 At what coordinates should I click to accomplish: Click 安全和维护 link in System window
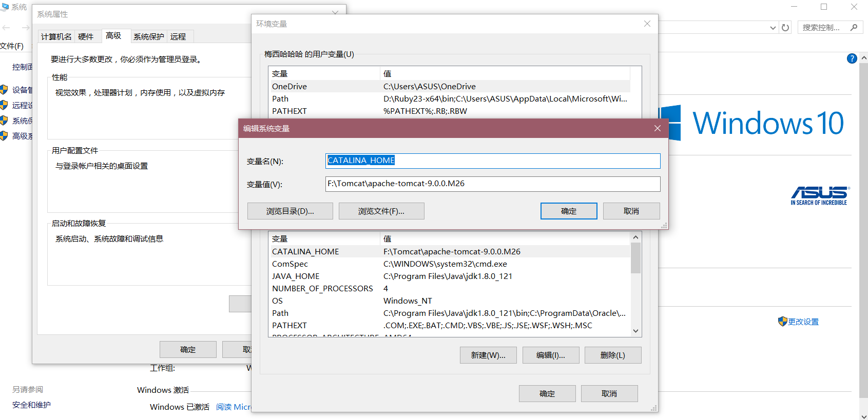click(31, 405)
